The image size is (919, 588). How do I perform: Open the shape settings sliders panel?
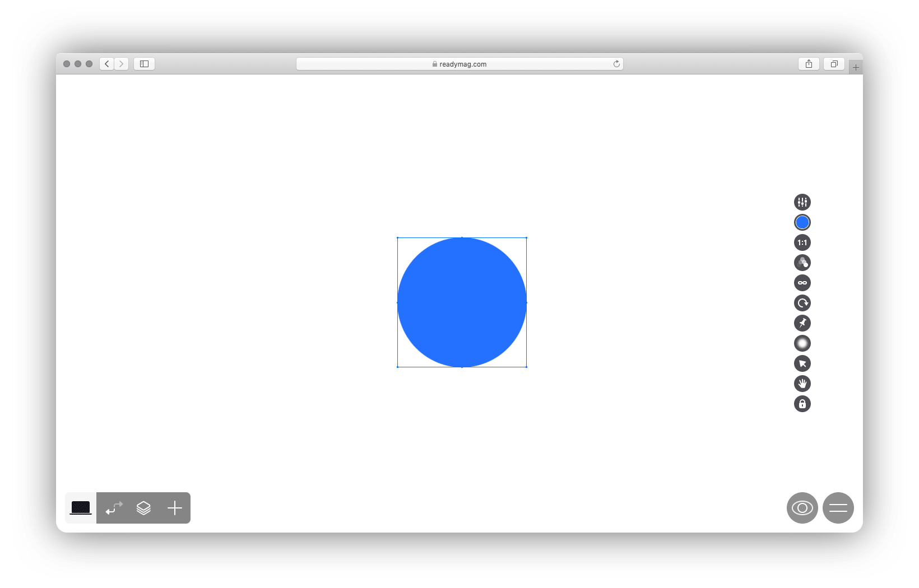pos(802,202)
